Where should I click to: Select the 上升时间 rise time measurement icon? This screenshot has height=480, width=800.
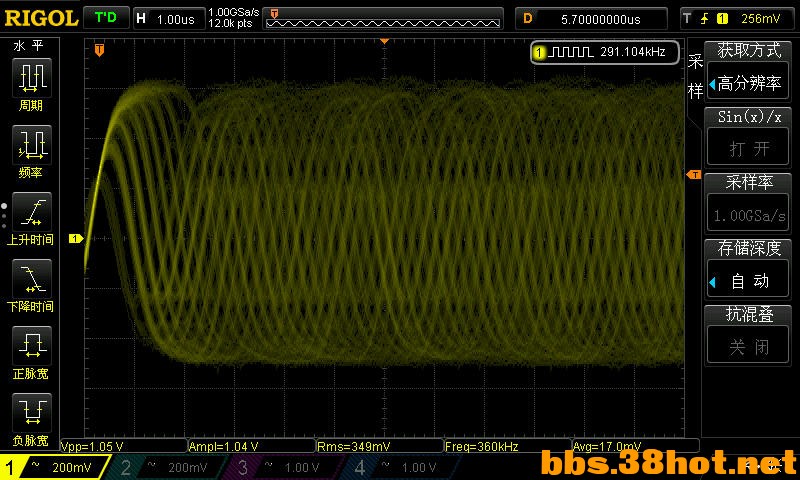pos(32,212)
